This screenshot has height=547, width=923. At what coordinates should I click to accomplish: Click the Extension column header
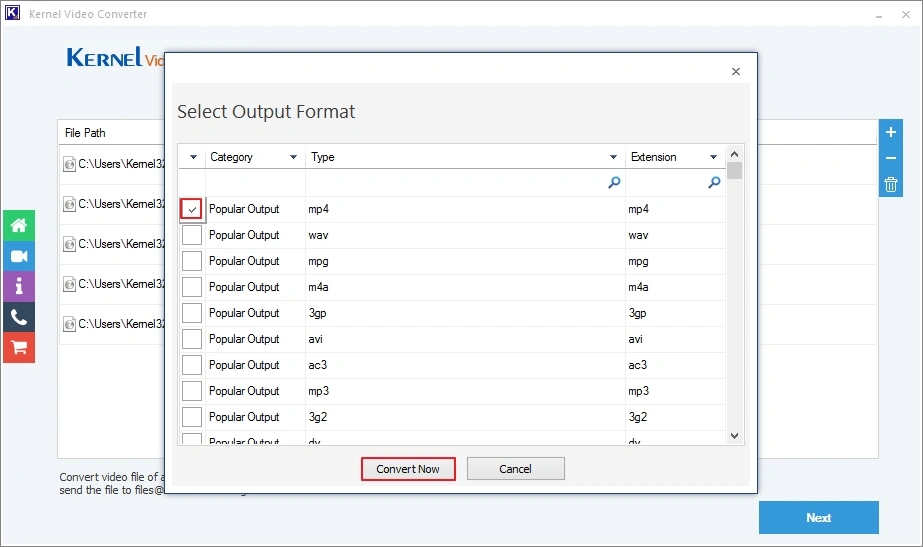click(675, 157)
